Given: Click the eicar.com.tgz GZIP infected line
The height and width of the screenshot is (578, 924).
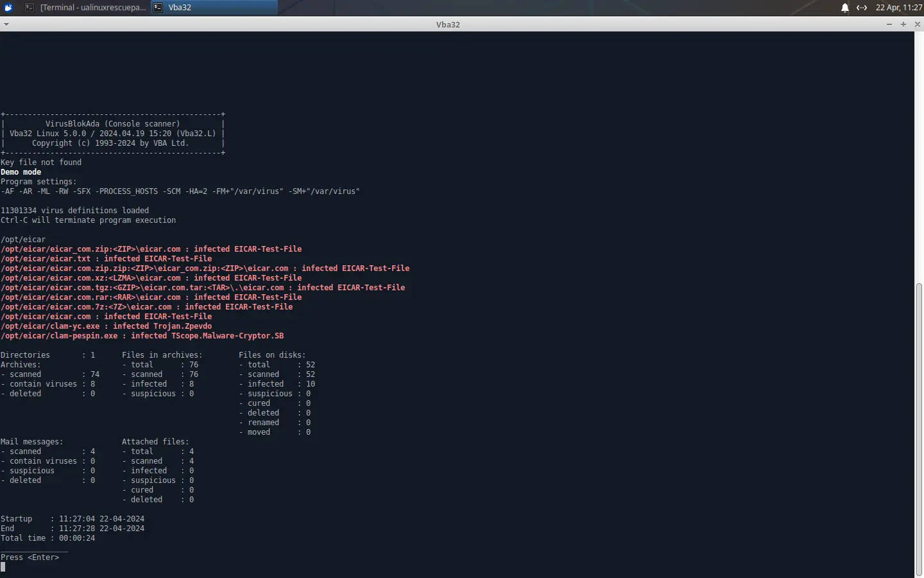Looking at the screenshot, I should pos(203,288).
